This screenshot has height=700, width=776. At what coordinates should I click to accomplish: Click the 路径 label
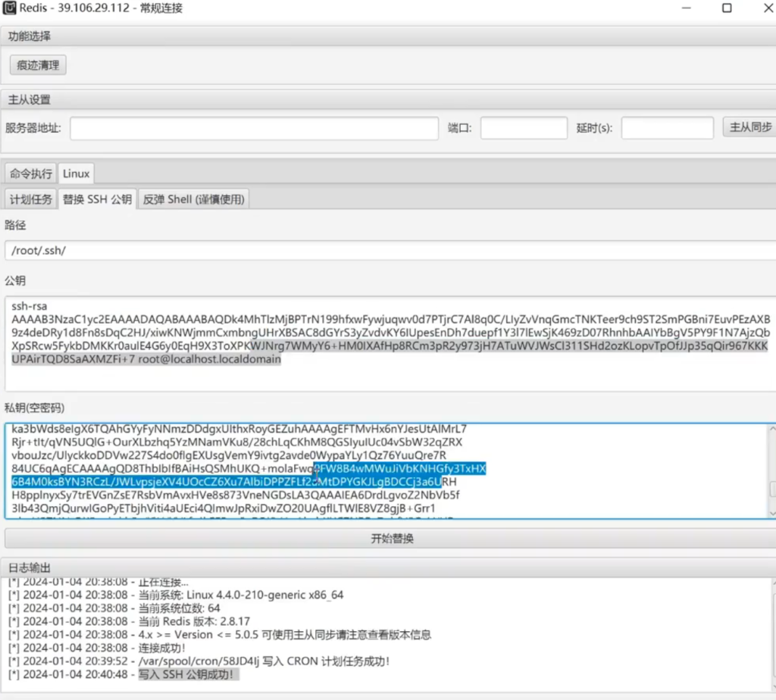(15, 226)
